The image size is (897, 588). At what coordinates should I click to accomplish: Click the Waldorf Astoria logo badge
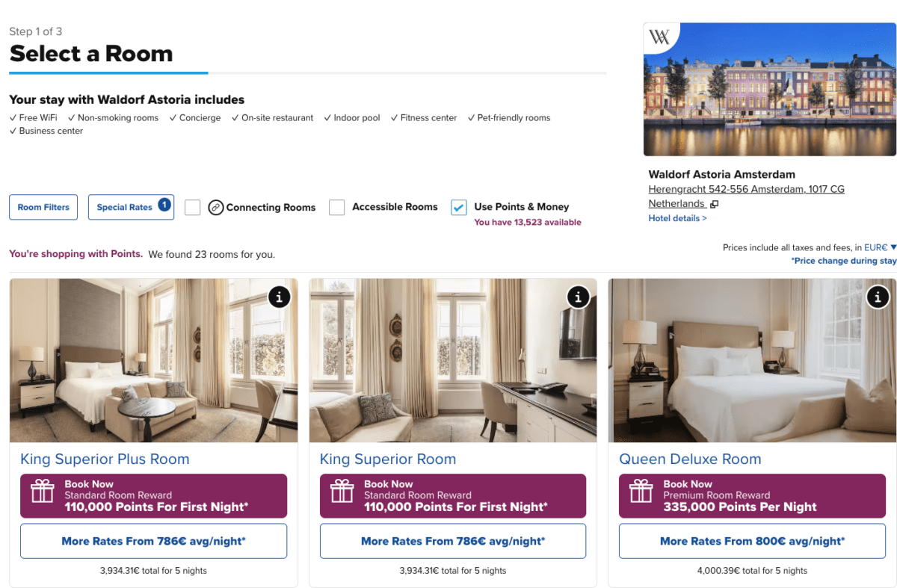tap(660, 37)
